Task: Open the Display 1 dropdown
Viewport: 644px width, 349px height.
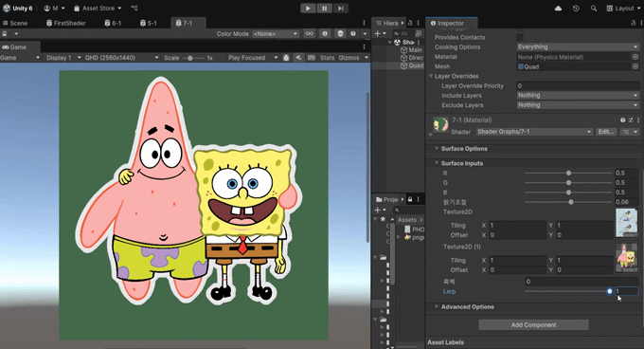Action: coord(63,58)
